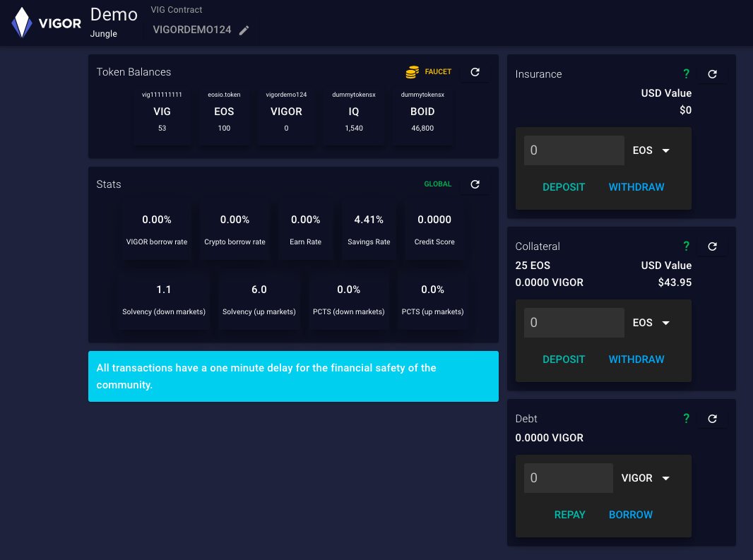The width and height of the screenshot is (753, 560).
Task: Click the REPAY button
Action: coord(569,515)
